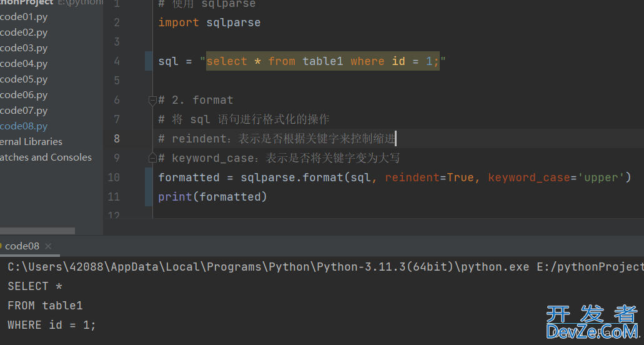Click the 'formatted' variable on line 10

pos(189,177)
